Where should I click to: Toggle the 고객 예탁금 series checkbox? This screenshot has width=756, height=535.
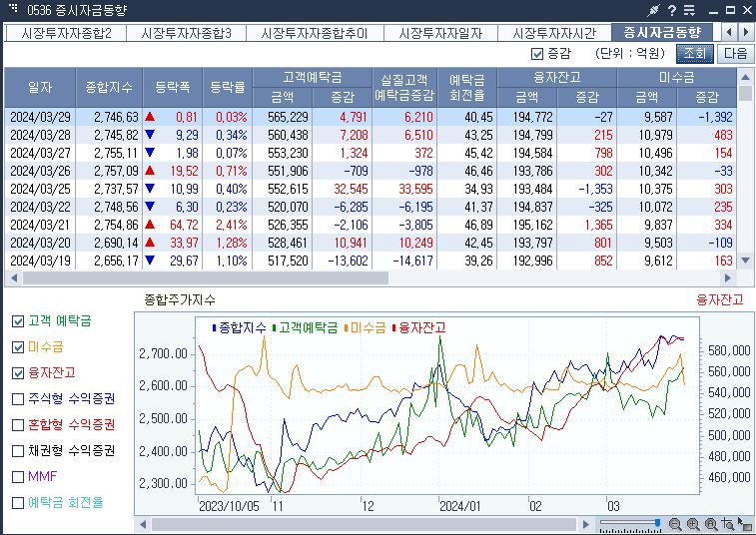point(18,321)
